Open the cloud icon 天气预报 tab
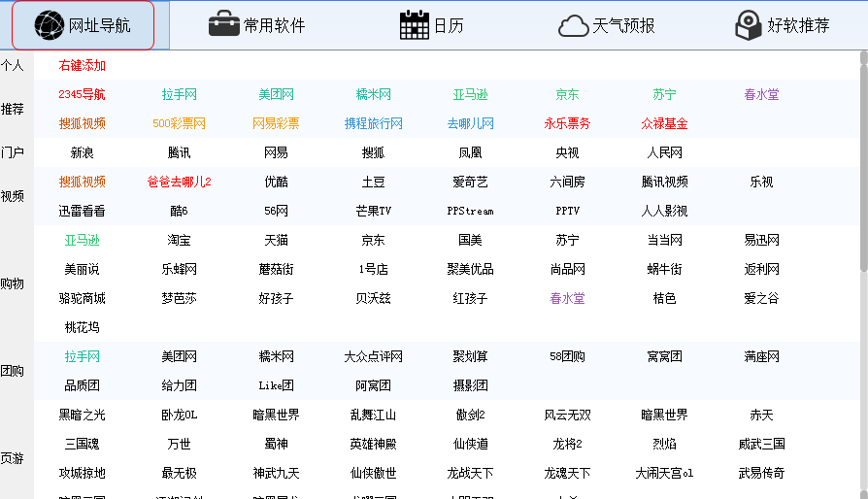868x499 pixels. click(x=607, y=25)
